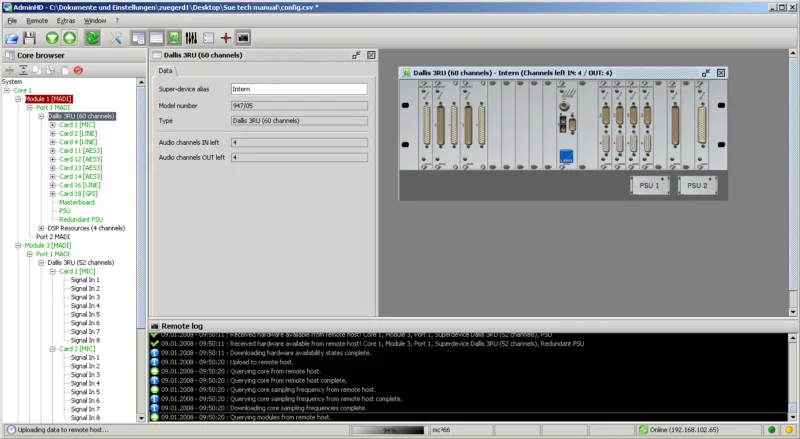Click the green upload arrow toolbar icon
This screenshot has height=439, width=800.
click(x=69, y=38)
